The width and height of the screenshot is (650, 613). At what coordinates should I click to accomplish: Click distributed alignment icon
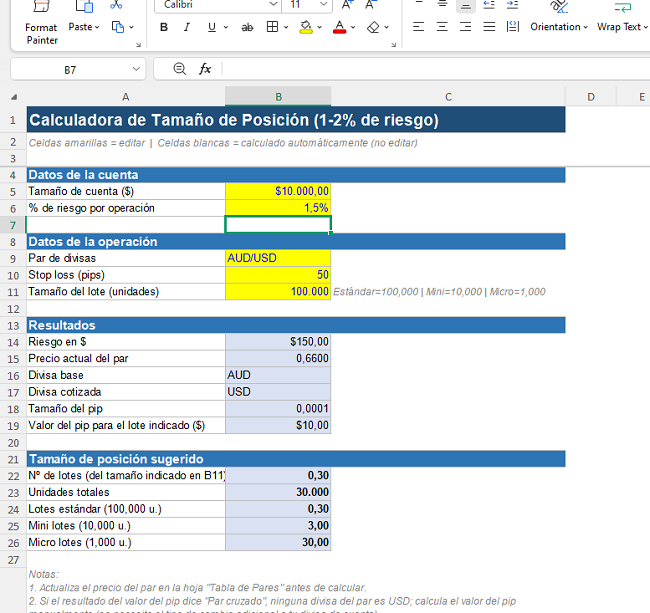(513, 27)
